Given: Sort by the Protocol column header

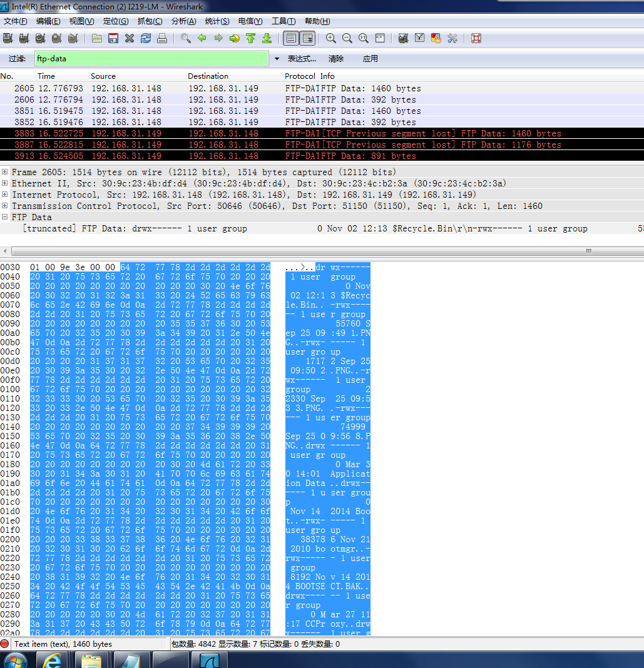Looking at the screenshot, I should (x=300, y=76).
